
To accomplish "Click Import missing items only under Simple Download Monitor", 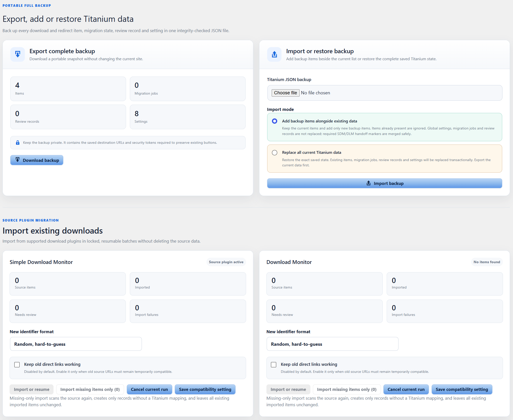I will tap(90, 389).
